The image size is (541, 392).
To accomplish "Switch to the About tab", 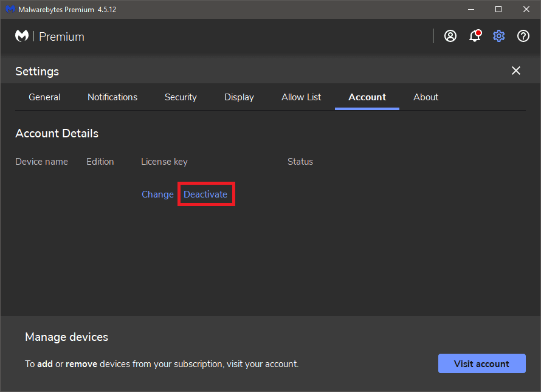I will (426, 97).
